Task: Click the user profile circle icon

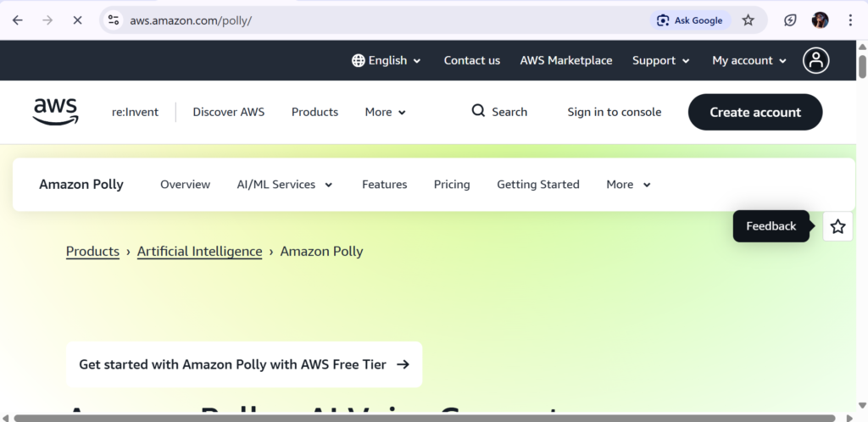Action: pyautogui.click(x=816, y=60)
